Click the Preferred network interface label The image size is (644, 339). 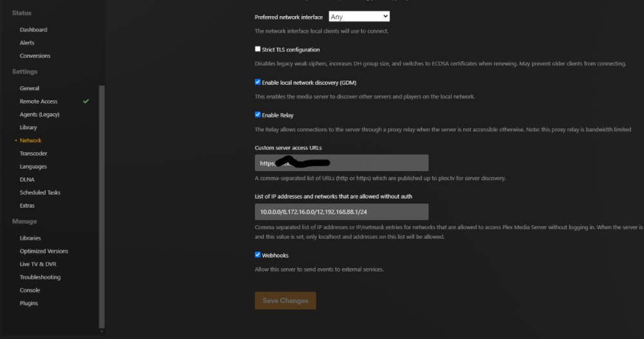tap(289, 17)
